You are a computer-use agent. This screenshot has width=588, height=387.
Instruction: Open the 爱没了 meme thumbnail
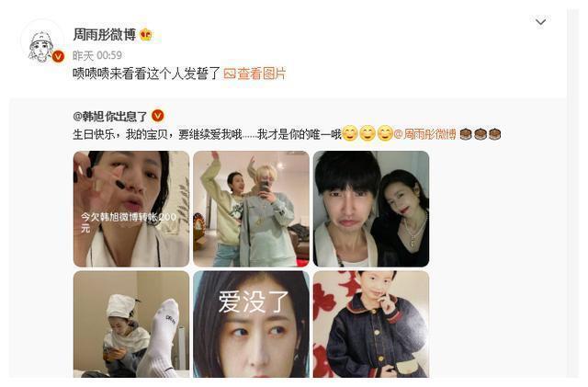(x=251, y=324)
